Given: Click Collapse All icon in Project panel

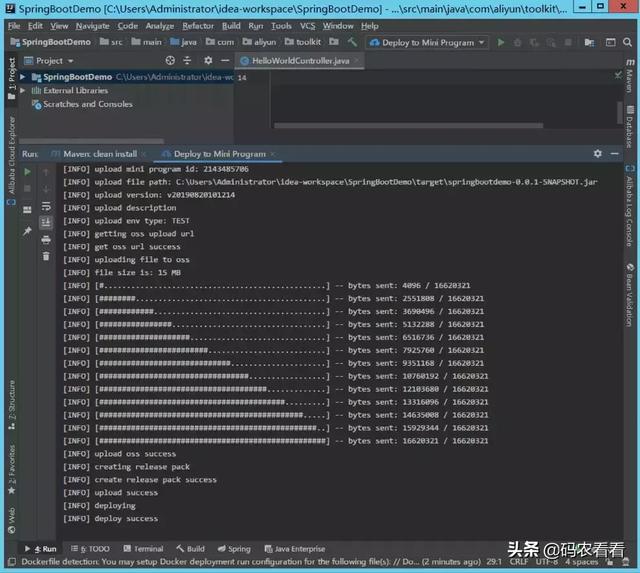Looking at the screenshot, I should (187, 60).
